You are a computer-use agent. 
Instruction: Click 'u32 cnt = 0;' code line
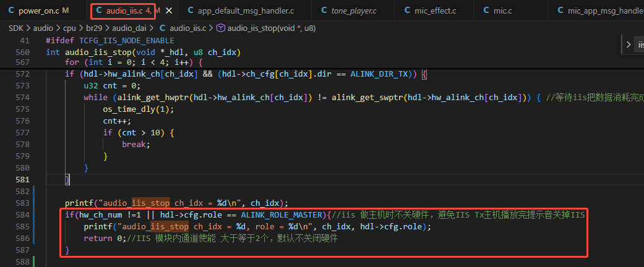(112, 86)
